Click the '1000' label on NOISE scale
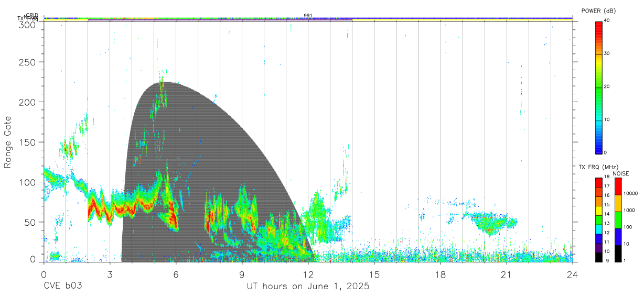The width and height of the screenshot is (644, 297). (629, 210)
